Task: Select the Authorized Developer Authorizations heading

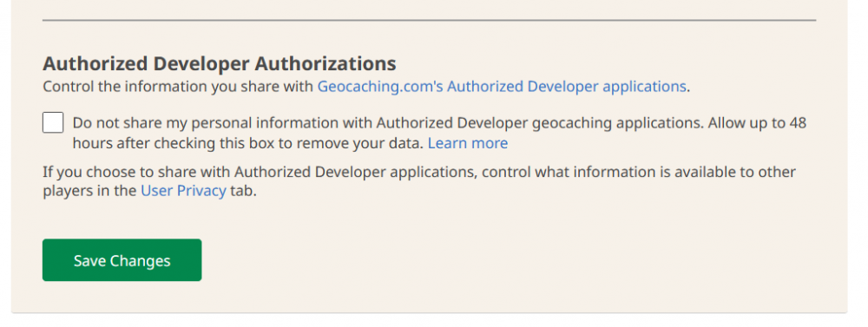Action: [x=220, y=63]
